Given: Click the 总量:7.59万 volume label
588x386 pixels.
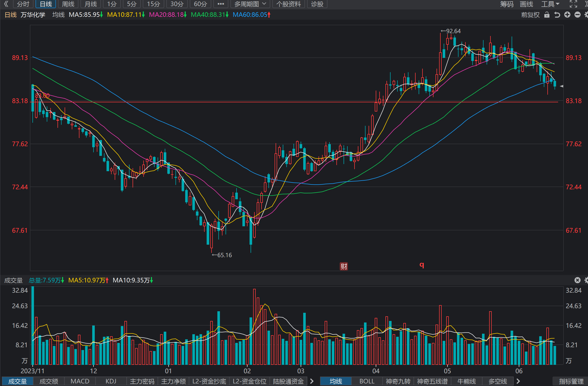Looking at the screenshot, I should point(46,280).
